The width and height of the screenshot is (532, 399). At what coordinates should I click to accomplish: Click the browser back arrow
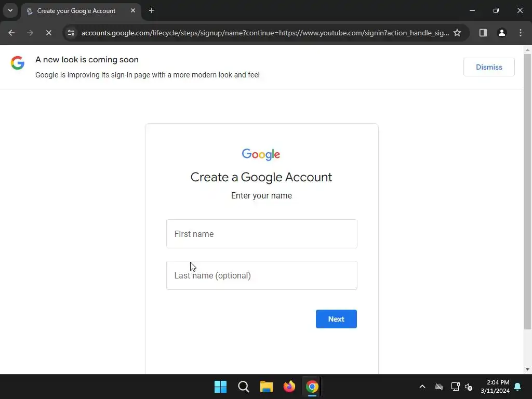[11, 33]
